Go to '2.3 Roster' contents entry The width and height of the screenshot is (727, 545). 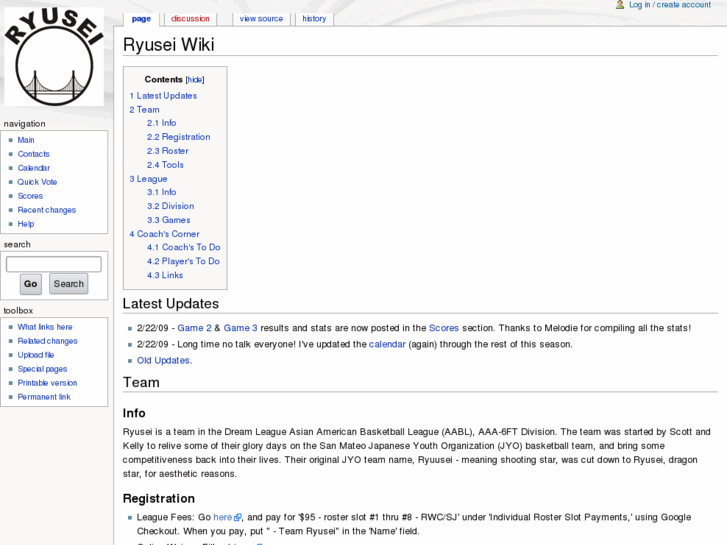coord(168,151)
